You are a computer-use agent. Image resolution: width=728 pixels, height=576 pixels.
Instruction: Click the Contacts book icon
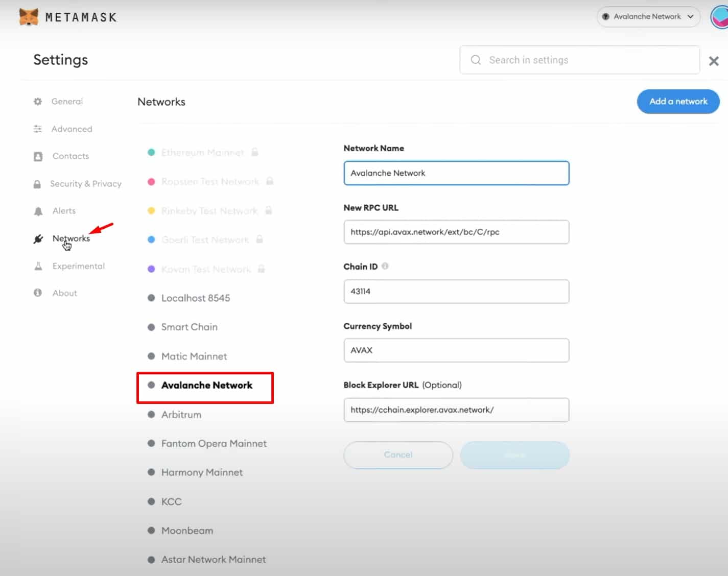click(38, 156)
